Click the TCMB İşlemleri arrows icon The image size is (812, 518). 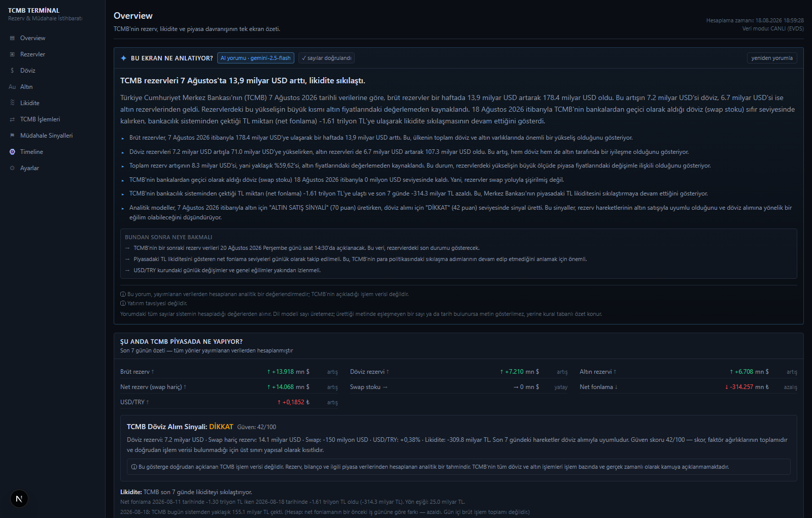tap(12, 119)
